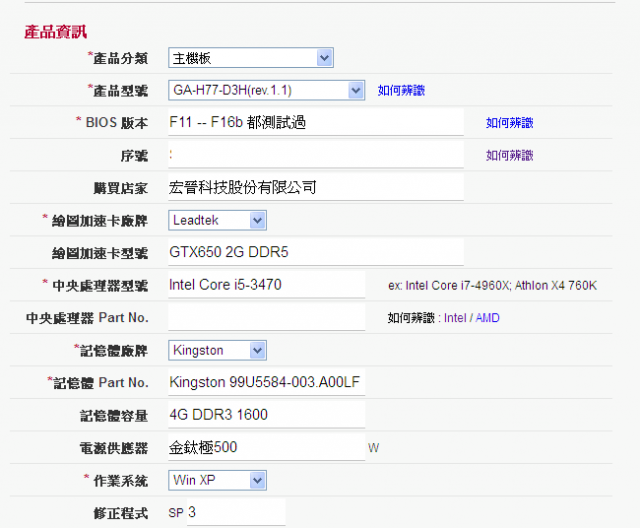Click the 電源供應器 field label

point(113,448)
